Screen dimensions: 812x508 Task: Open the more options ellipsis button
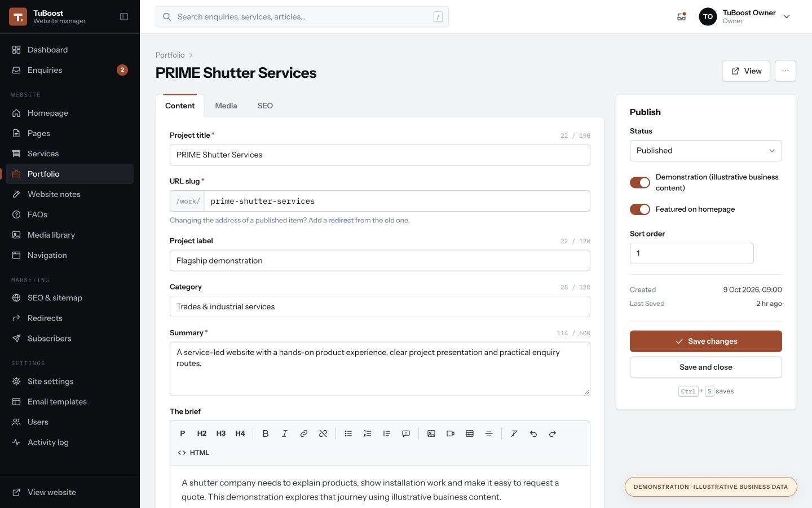pos(785,71)
